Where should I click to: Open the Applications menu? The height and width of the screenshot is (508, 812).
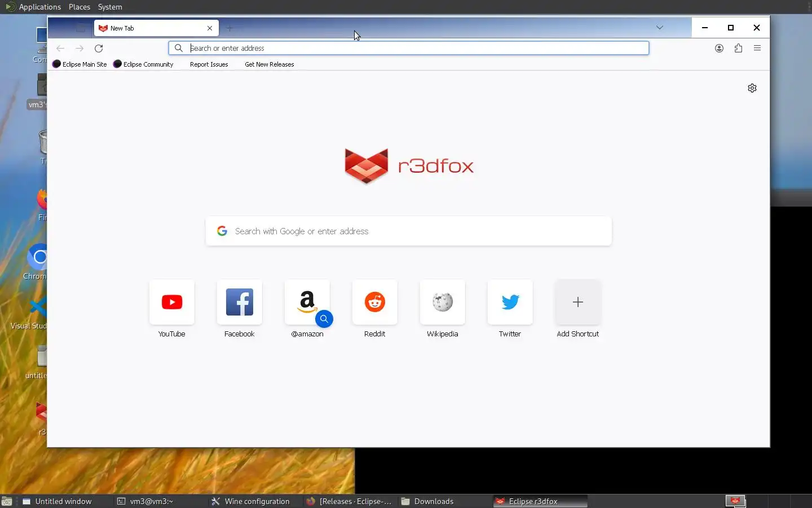(x=33, y=7)
